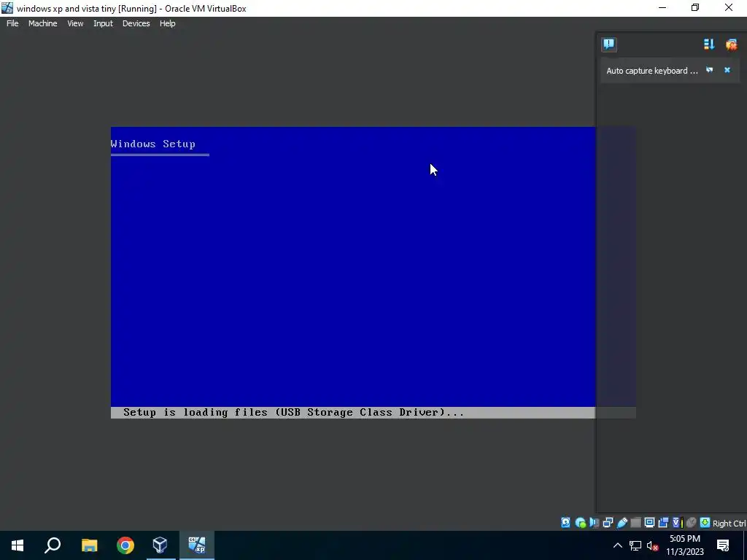Viewport: 747px width, 560px height.
Task: Click the recording status icon
Action: [663, 523]
